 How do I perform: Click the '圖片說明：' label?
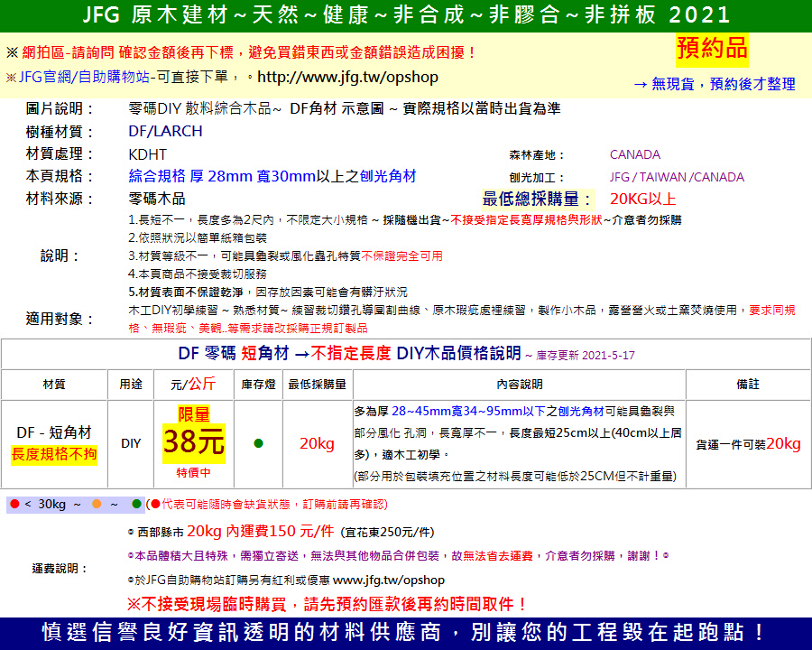point(60,108)
